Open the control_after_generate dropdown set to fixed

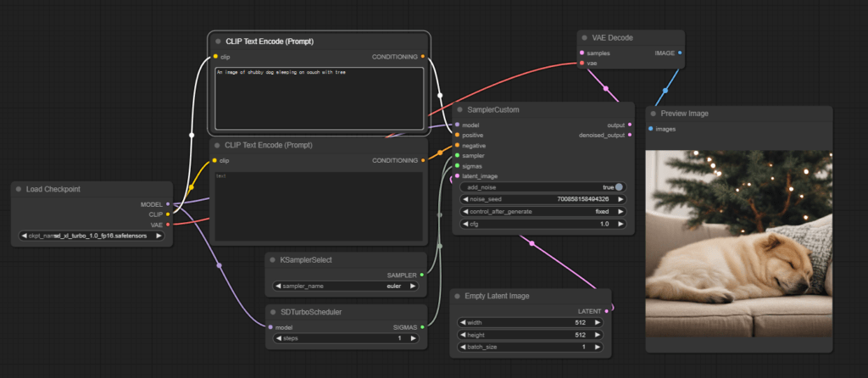click(542, 211)
